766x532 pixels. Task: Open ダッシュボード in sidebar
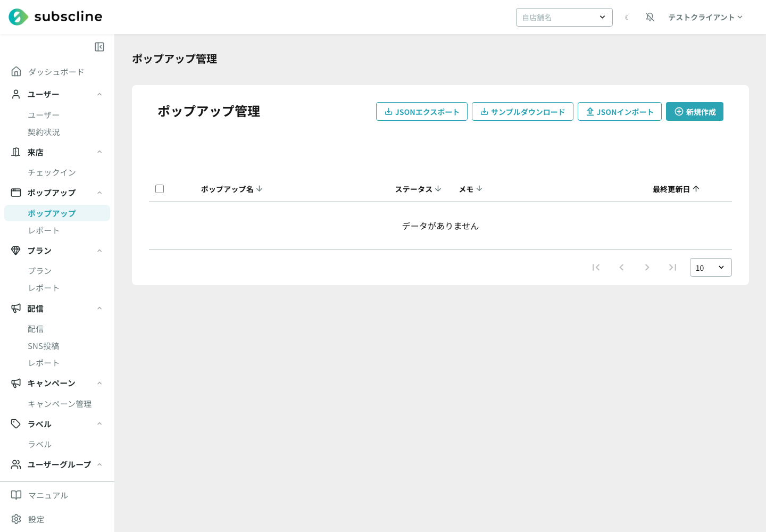click(x=56, y=72)
